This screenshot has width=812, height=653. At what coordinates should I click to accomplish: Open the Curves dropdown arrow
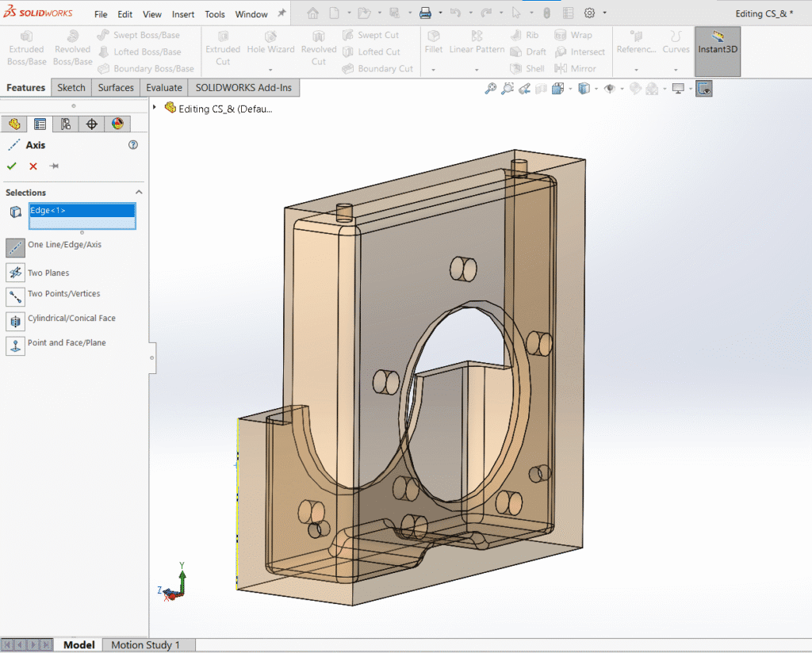tap(676, 69)
